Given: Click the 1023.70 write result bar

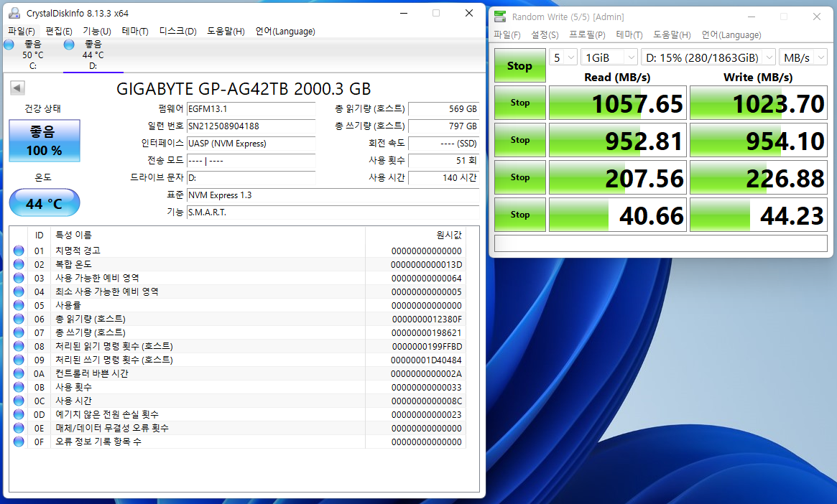Looking at the screenshot, I should [x=759, y=103].
